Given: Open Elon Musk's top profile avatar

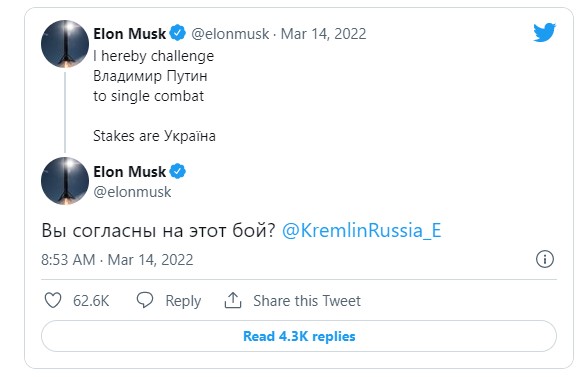Looking at the screenshot, I should (65, 44).
